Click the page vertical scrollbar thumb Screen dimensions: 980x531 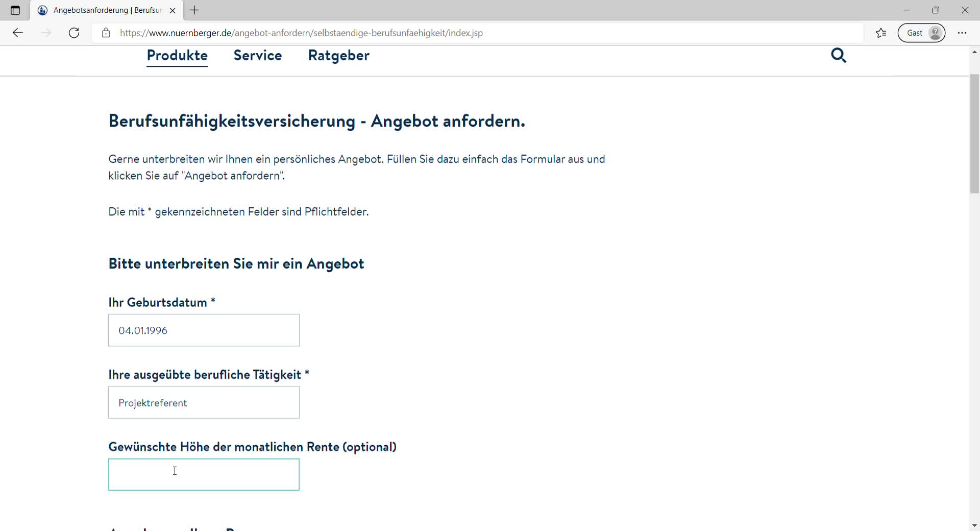click(974, 134)
